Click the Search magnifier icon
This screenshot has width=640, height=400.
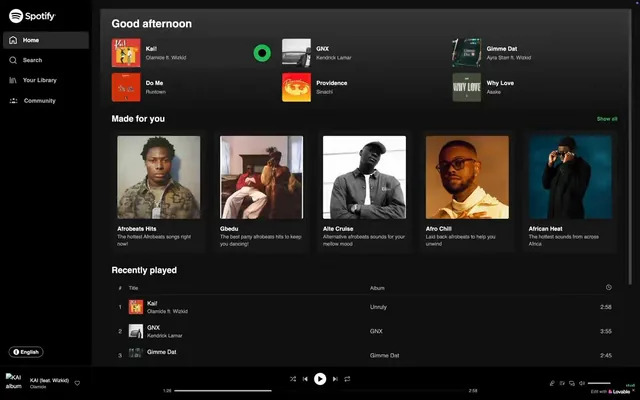tap(13, 60)
